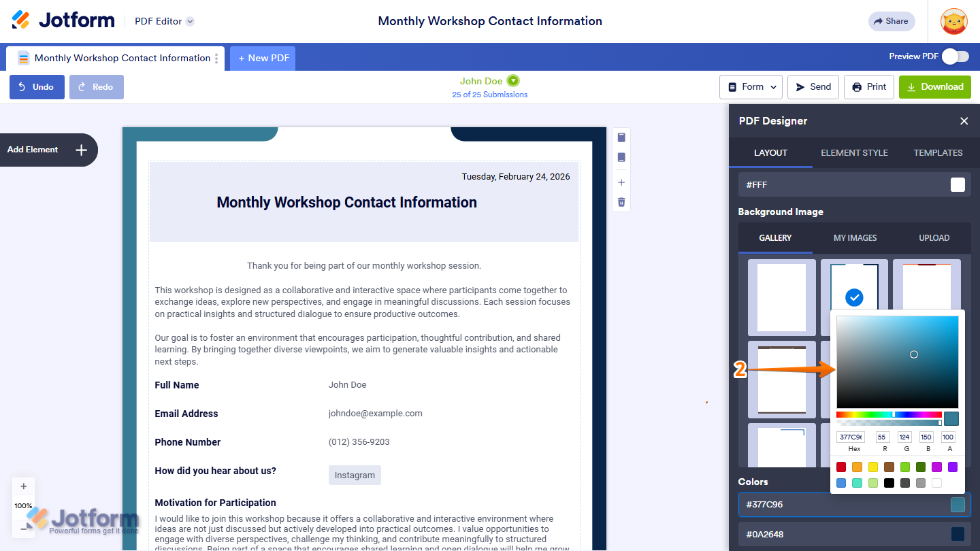Switch to the Element Style tab
The width and height of the screenshot is (980, 551).
pyautogui.click(x=854, y=153)
